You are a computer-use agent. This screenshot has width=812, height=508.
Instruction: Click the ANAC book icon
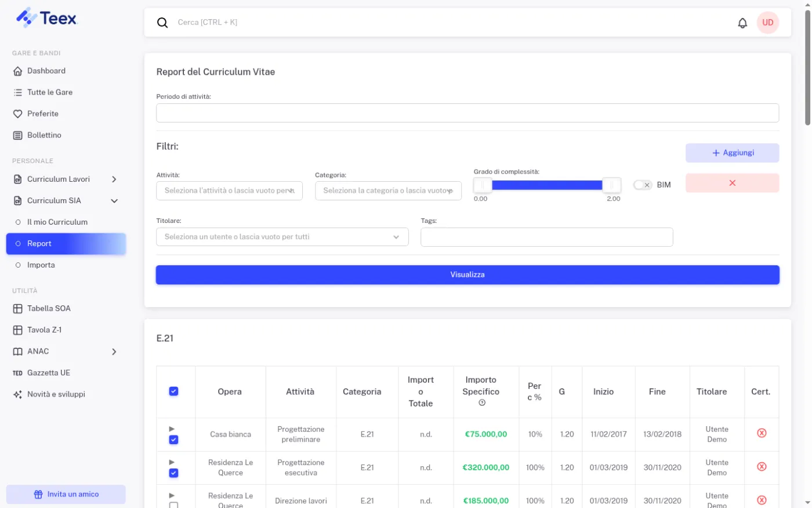click(x=18, y=352)
